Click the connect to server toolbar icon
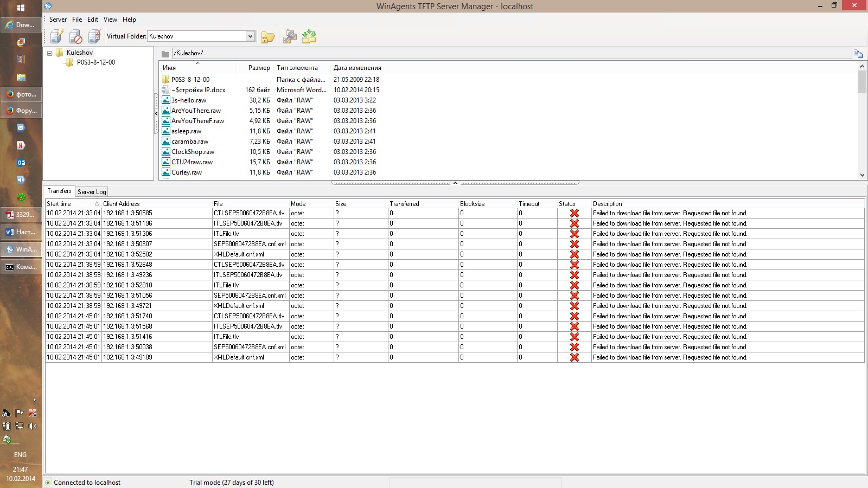The image size is (868, 488). click(57, 36)
